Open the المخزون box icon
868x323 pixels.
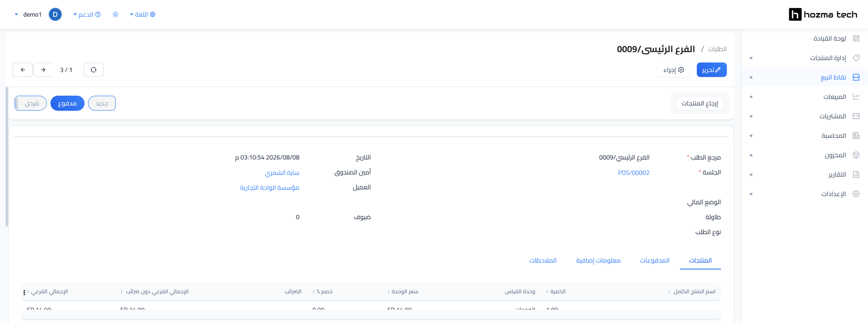point(856,155)
